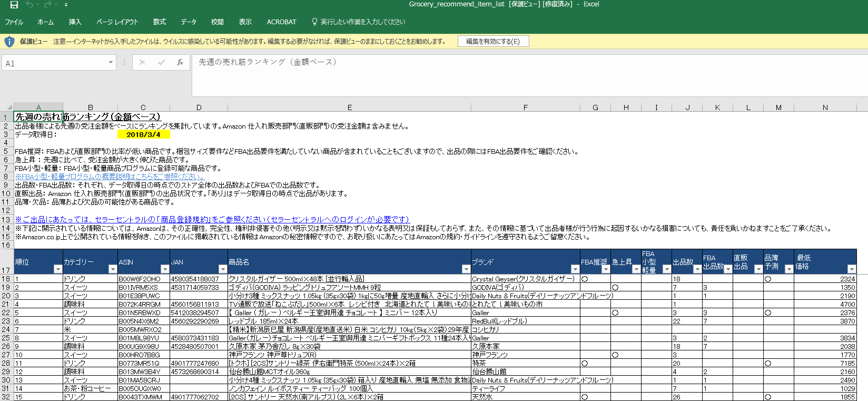
Task: Click the 編集を有効にする button
Action: pos(492,42)
